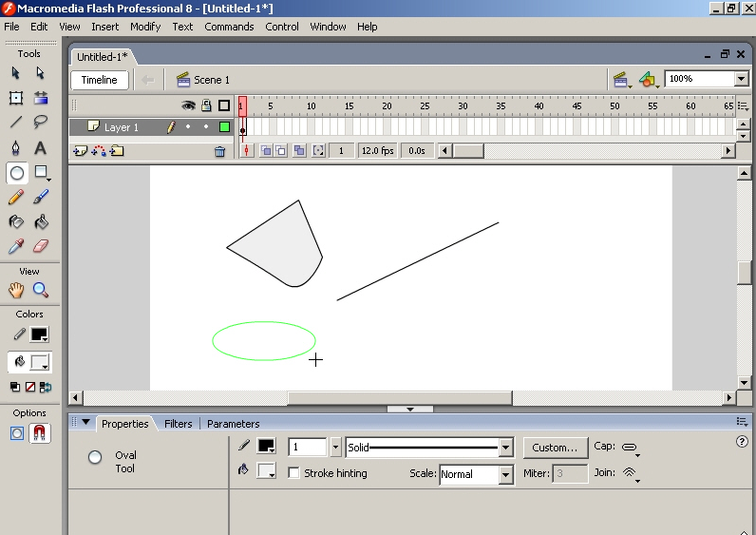Click the Insert Layer icon
The height and width of the screenshot is (535, 756).
point(80,151)
